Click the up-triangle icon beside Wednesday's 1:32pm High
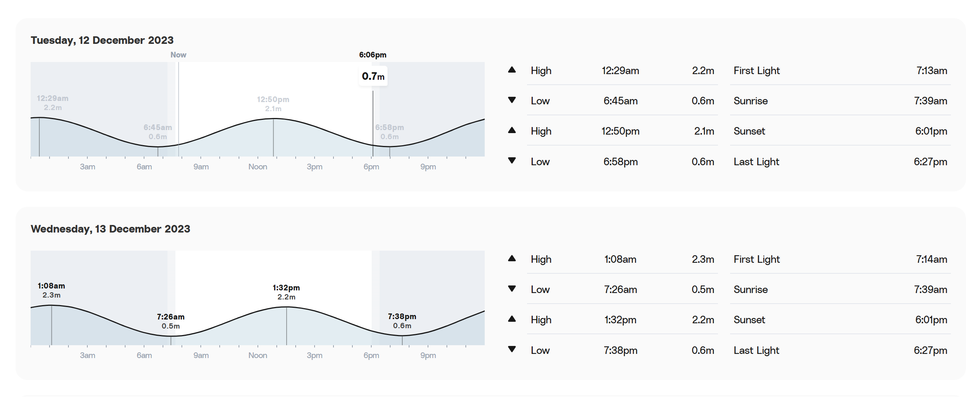 (512, 319)
